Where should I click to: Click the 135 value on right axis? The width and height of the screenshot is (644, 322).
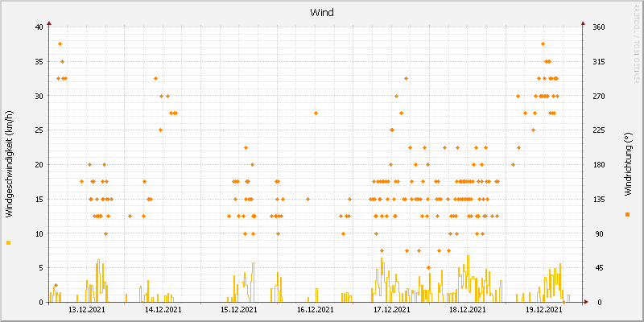click(x=599, y=199)
